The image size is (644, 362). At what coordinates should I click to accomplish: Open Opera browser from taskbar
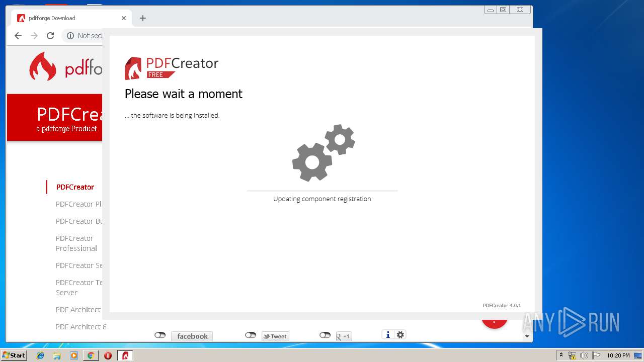[x=108, y=355]
